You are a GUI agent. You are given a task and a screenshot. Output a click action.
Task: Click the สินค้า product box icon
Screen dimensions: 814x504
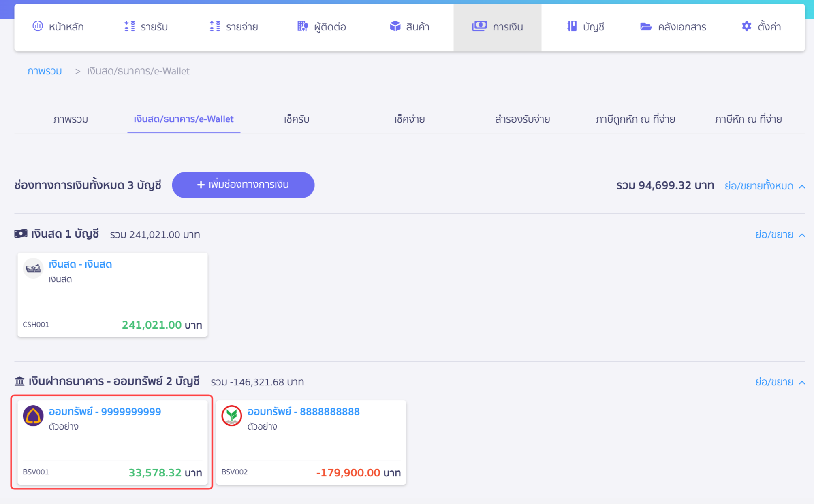395,26
